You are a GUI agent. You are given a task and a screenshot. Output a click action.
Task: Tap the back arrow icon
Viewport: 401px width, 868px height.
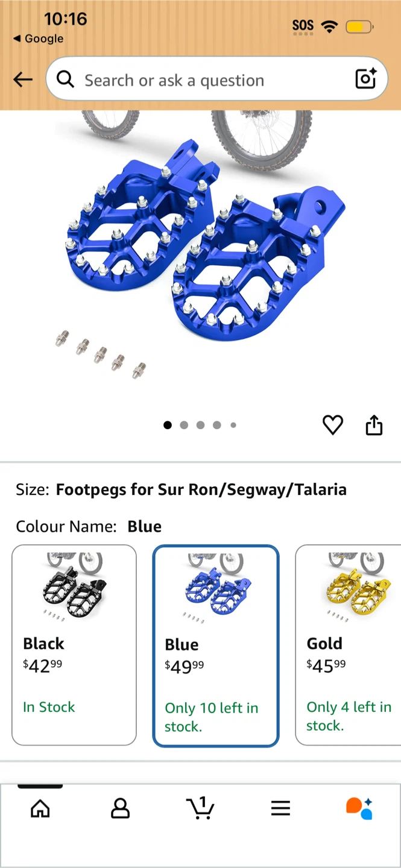(x=23, y=80)
